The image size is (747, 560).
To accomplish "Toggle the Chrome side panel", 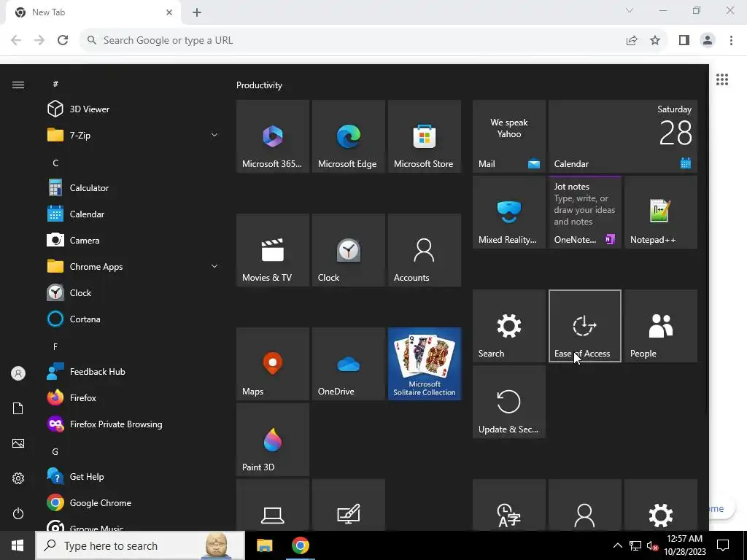I will click(x=684, y=41).
